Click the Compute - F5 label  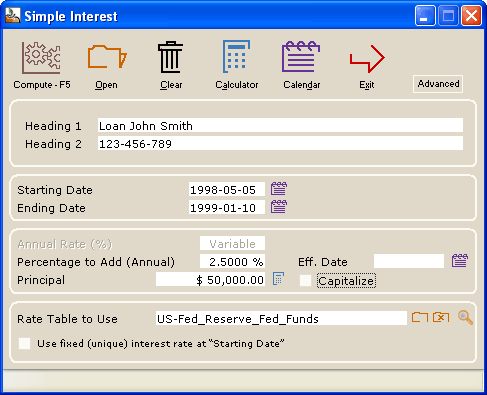[42, 85]
